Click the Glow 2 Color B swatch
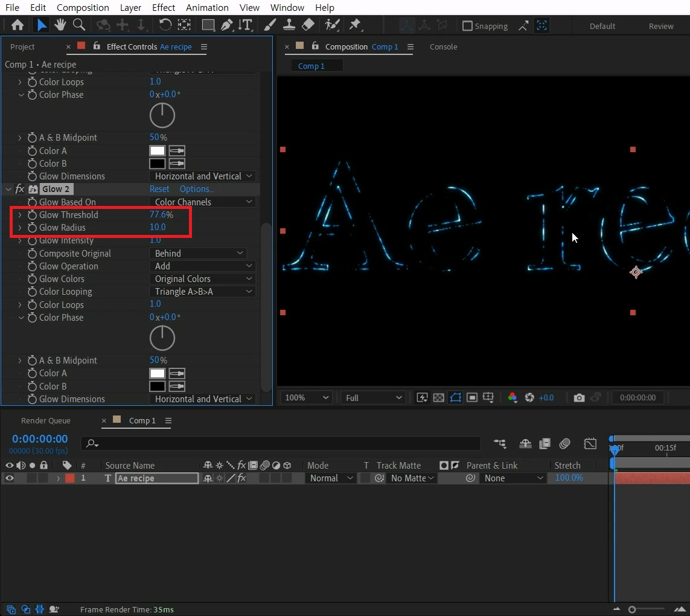Viewport: 690px width, 616px height. point(157,386)
